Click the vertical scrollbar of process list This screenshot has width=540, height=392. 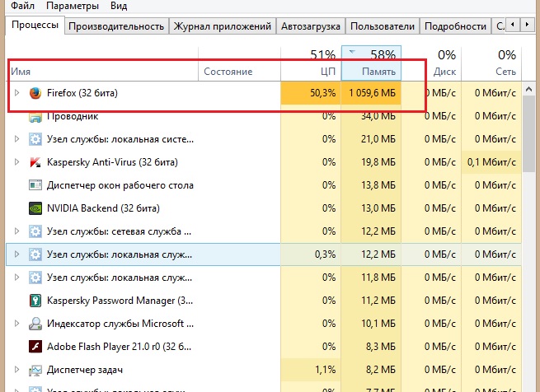coord(532,247)
